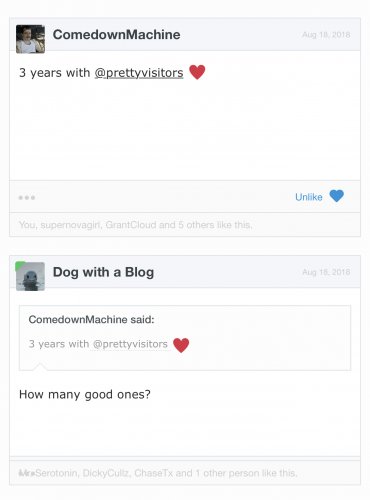The image size is (370, 500).
Task: Click the second post's date stamp
Action: 326,272
